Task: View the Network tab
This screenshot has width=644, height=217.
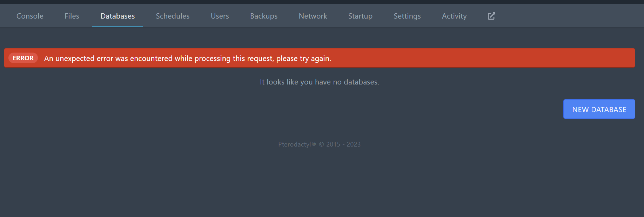Action: (x=313, y=16)
